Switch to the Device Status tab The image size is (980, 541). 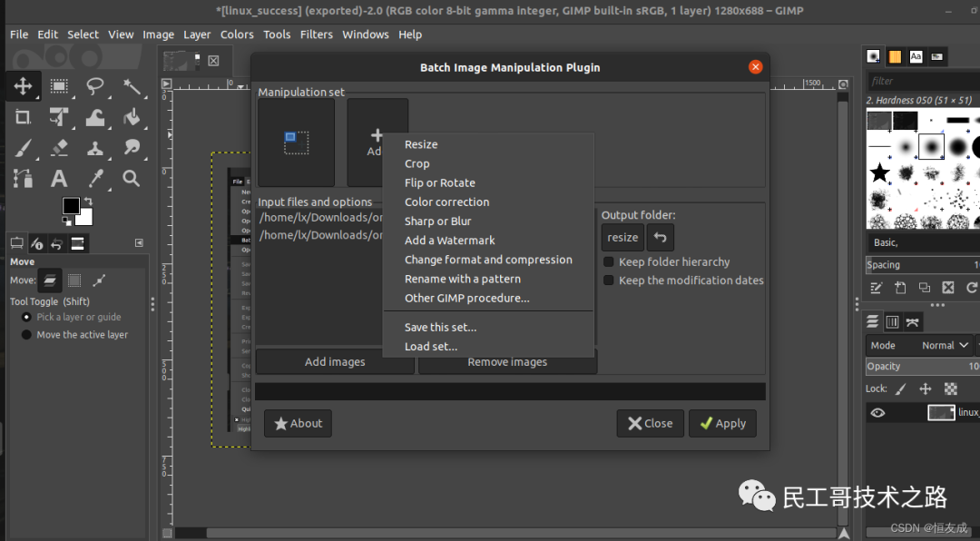coord(37,243)
